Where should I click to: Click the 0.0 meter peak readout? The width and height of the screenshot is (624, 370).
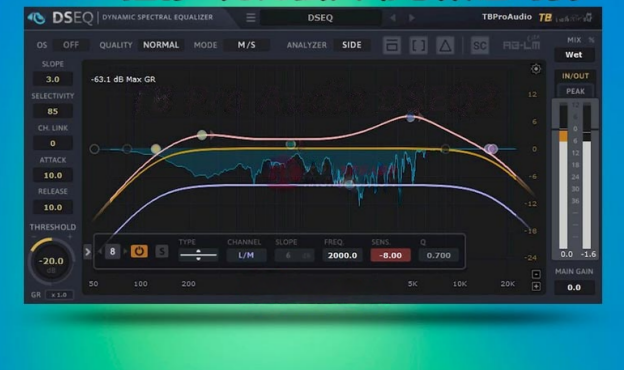click(566, 254)
